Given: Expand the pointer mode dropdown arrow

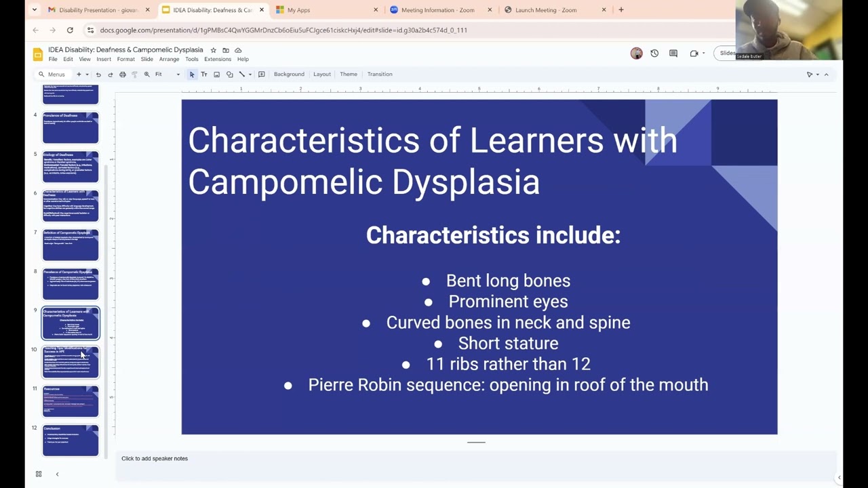Looking at the screenshot, I should [x=818, y=75].
